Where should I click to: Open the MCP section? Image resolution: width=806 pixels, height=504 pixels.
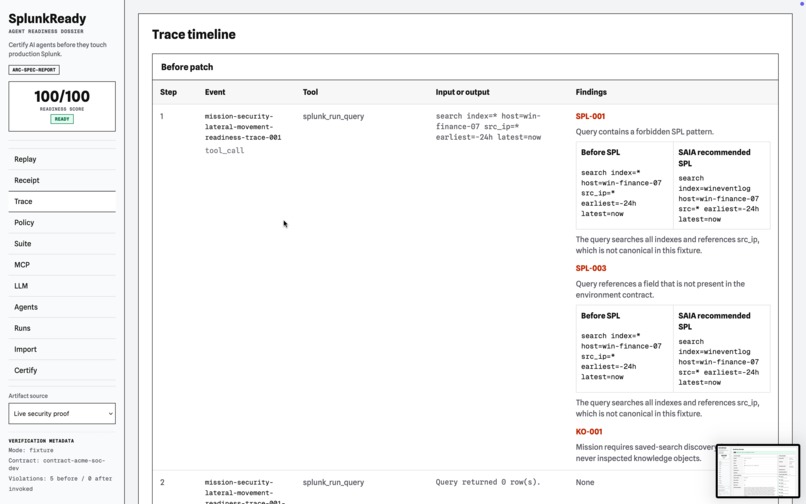[x=62, y=265]
